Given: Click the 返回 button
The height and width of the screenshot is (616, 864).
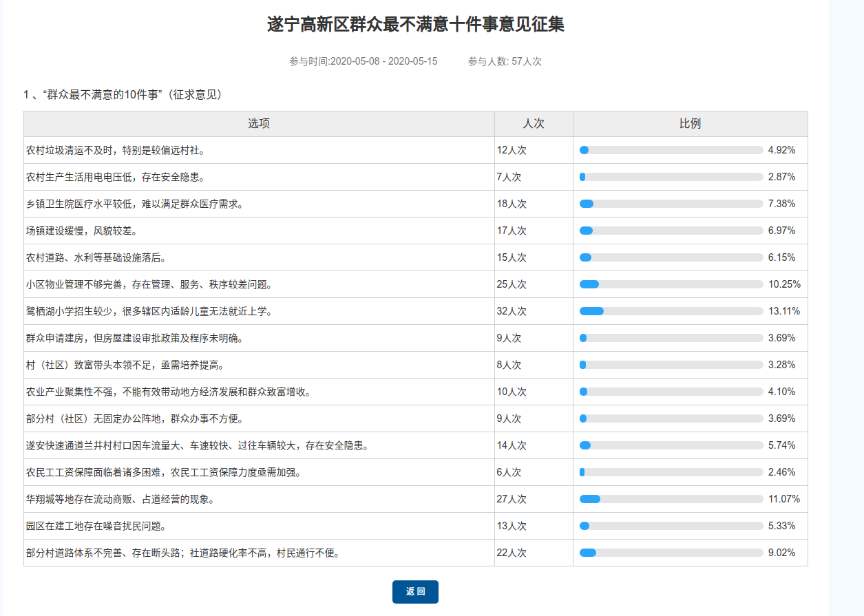Looking at the screenshot, I should point(415,592).
